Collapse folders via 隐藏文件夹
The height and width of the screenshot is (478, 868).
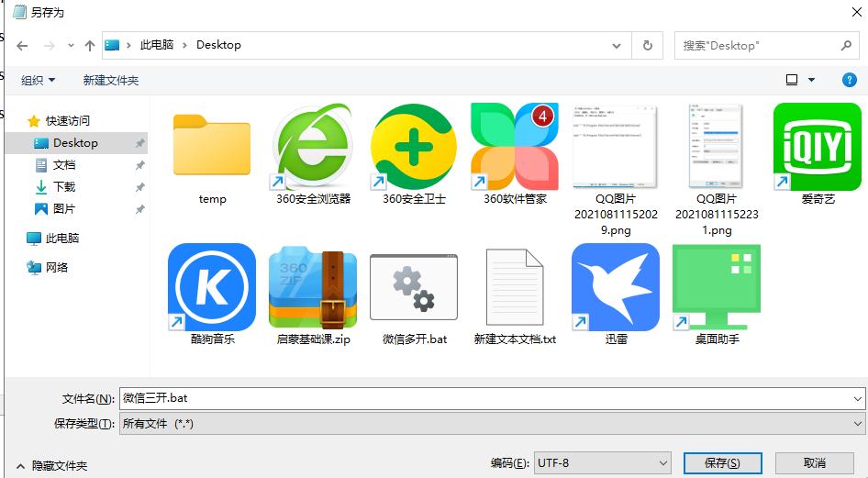52,466
